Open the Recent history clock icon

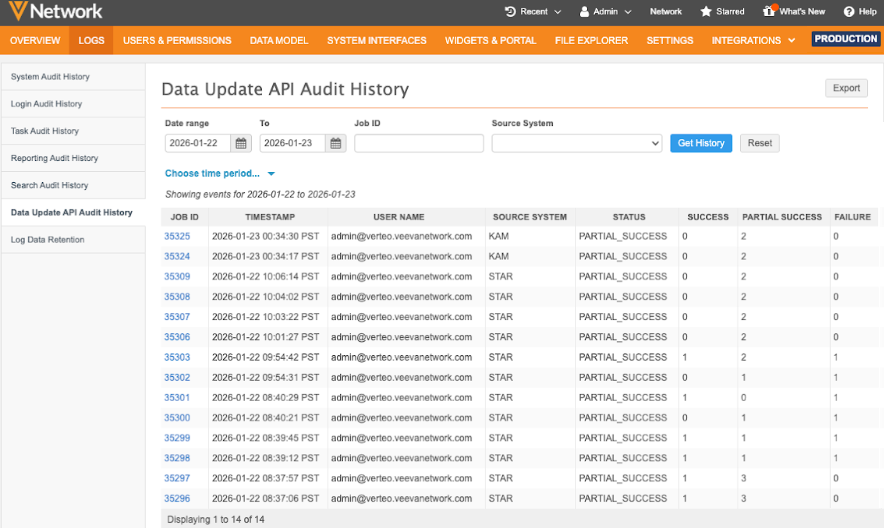511,12
